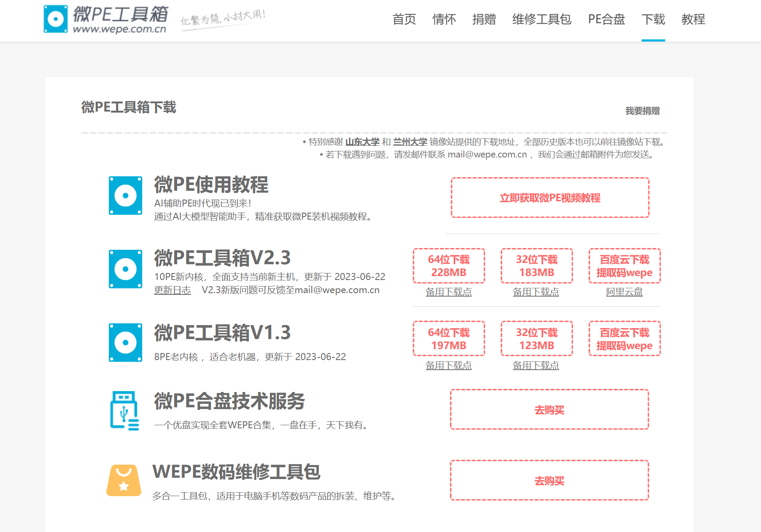Click the 微PE工具箱V1.3 title
This screenshot has height=532, width=761.
pyautogui.click(x=222, y=333)
